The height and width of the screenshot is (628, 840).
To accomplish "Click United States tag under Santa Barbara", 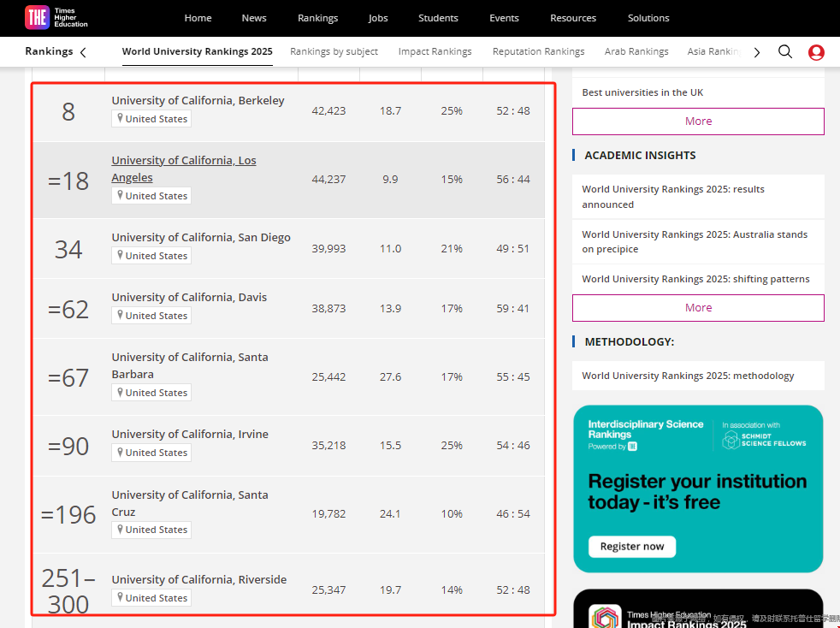I will point(151,393).
